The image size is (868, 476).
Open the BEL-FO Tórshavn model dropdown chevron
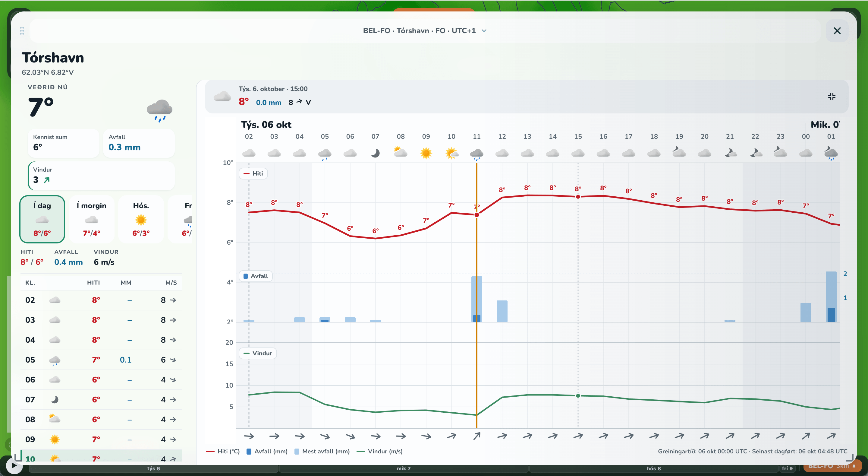click(484, 31)
